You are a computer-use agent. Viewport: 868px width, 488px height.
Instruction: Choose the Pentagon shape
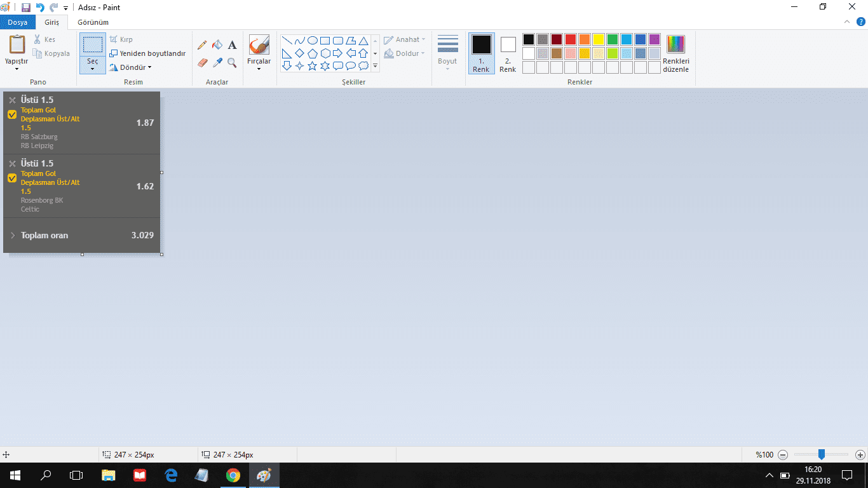click(x=313, y=53)
